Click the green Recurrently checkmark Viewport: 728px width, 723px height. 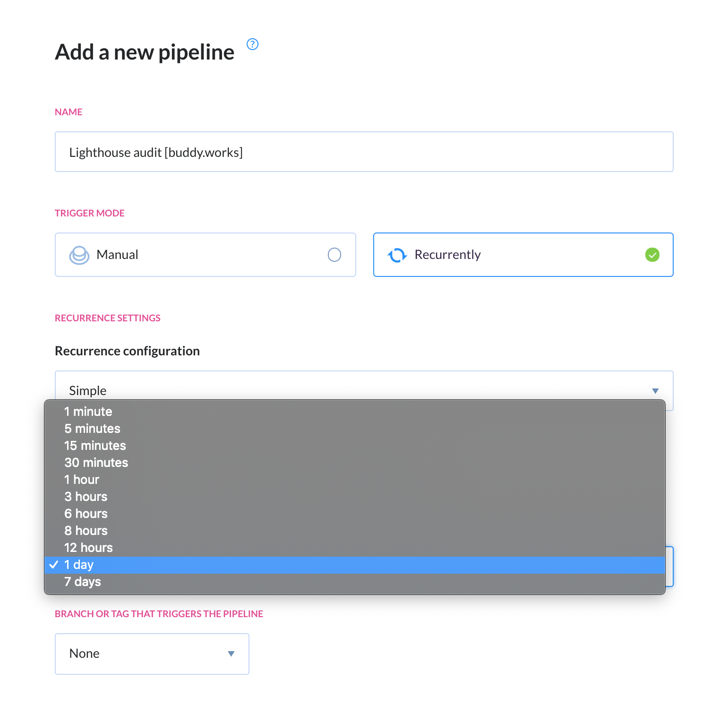[652, 255]
